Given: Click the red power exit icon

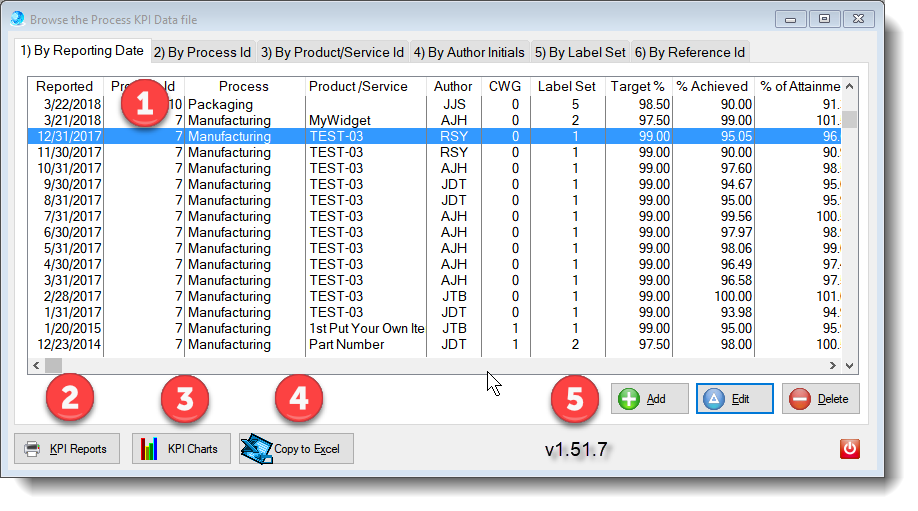Looking at the screenshot, I should coord(849,448).
